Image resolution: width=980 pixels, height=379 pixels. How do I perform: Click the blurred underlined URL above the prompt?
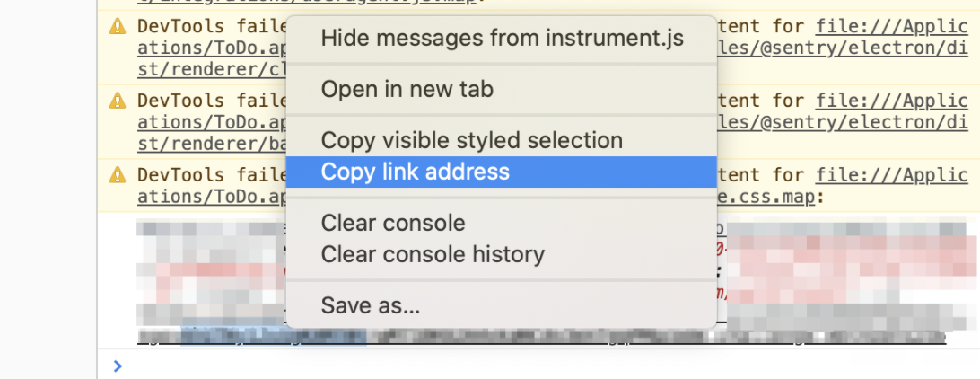click(x=538, y=338)
